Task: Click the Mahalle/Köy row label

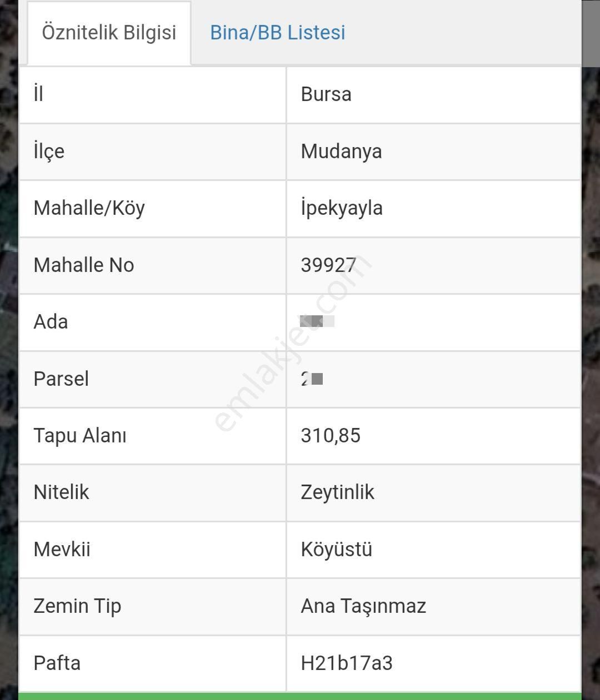Action: (x=89, y=208)
